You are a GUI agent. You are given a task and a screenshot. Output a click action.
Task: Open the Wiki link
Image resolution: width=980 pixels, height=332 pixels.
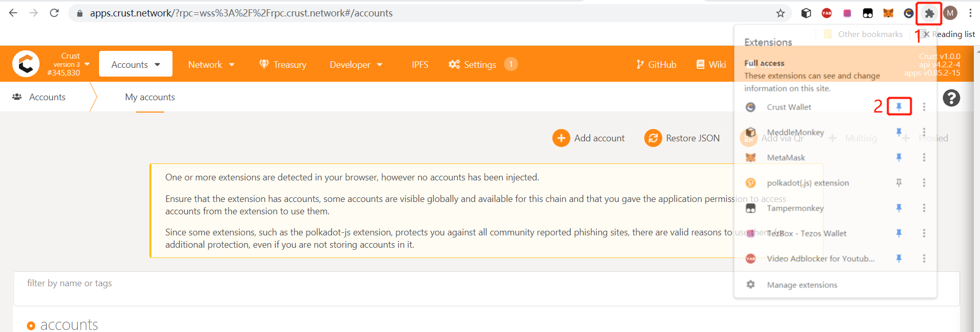(711, 64)
